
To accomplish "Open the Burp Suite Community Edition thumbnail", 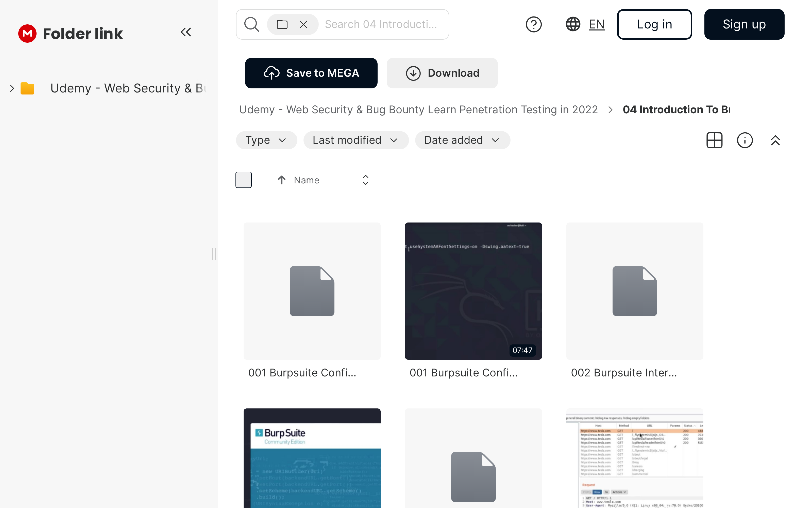I will pos(312,458).
